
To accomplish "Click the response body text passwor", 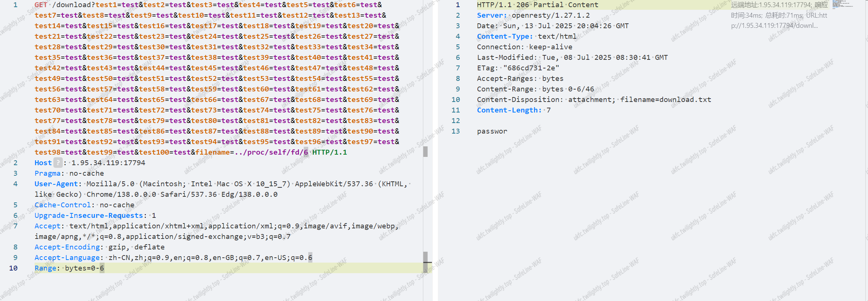I will pyautogui.click(x=492, y=131).
